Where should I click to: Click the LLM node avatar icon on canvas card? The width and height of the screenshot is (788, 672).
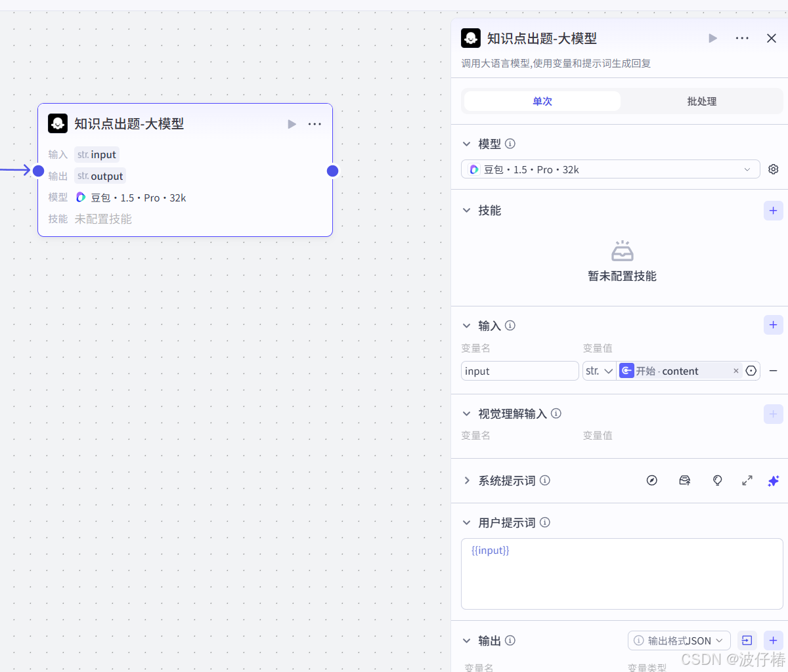pos(58,123)
